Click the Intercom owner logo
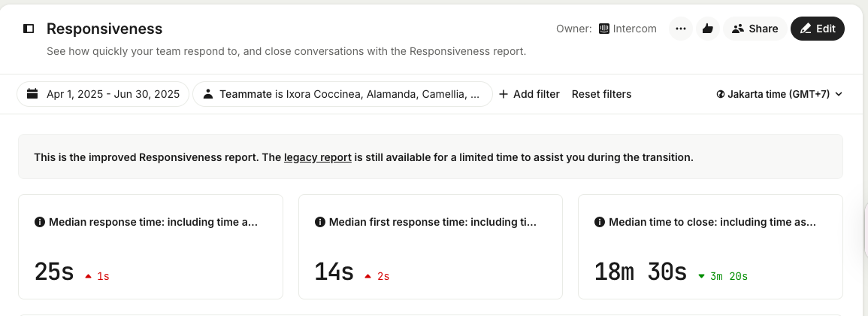 [603, 29]
